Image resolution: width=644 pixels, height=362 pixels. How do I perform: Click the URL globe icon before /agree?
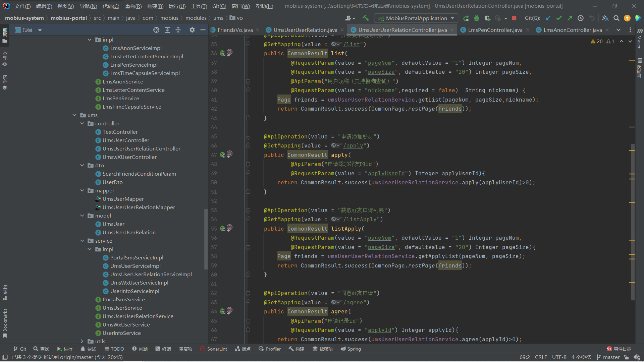(x=335, y=302)
